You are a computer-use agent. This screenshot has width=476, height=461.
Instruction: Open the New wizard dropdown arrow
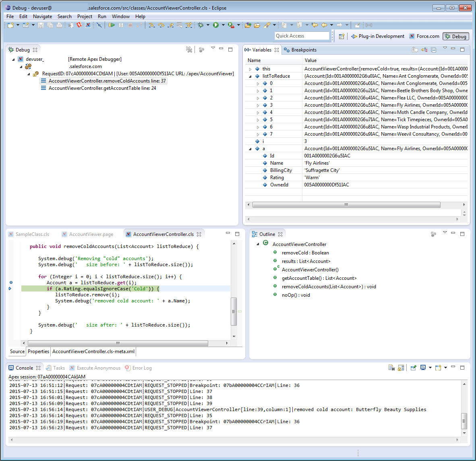(x=18, y=25)
